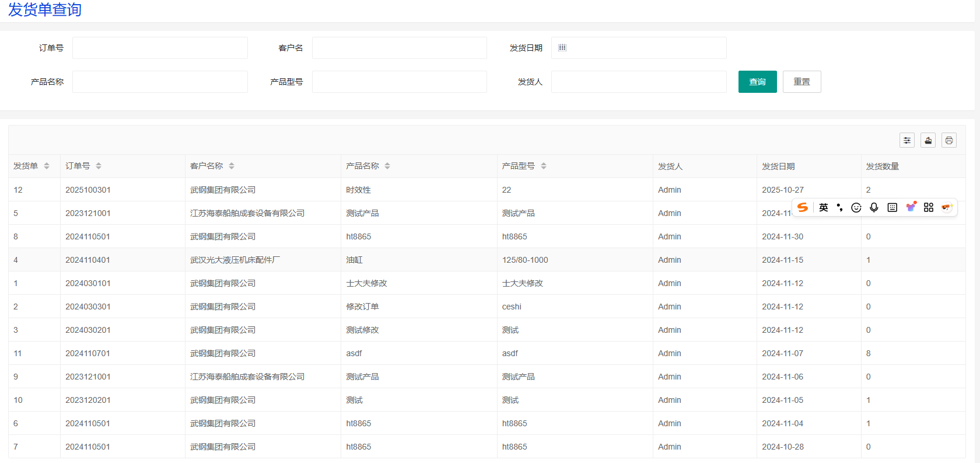Click the 发货单查询 page title
The height and width of the screenshot is (463, 980).
pyautogui.click(x=45, y=9)
